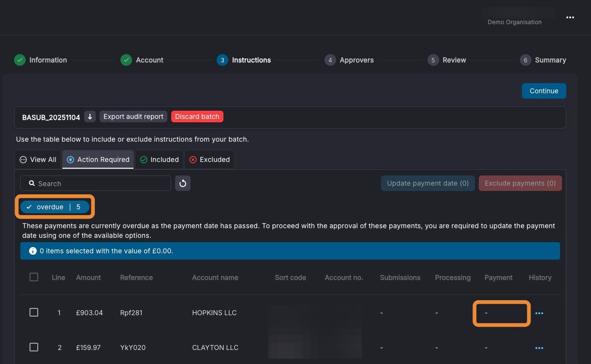Click the Line column header

pyautogui.click(x=59, y=277)
